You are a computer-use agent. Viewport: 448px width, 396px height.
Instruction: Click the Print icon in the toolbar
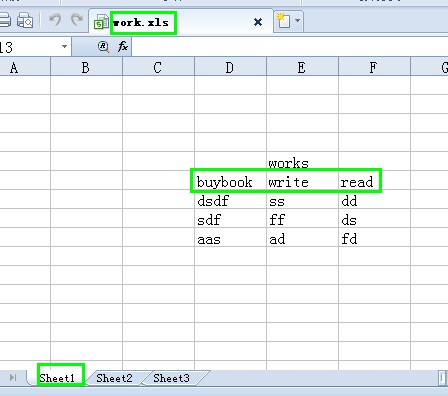point(5,20)
